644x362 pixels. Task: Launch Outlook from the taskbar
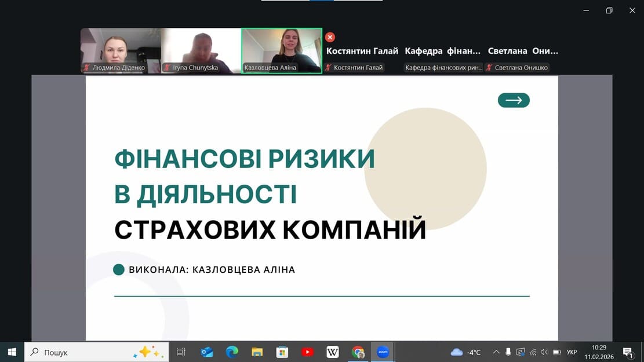click(207, 352)
